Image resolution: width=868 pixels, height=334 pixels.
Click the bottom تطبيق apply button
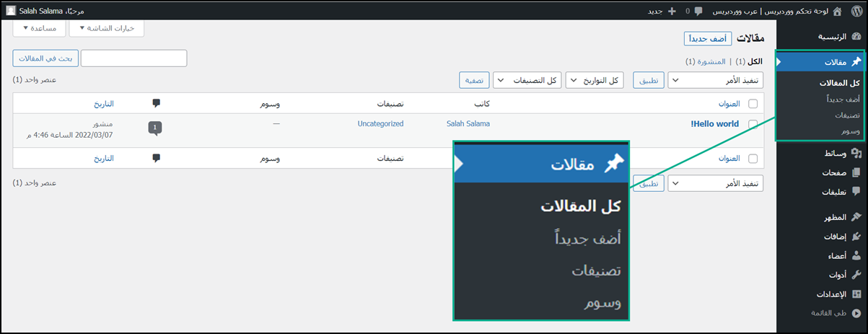pos(649,184)
